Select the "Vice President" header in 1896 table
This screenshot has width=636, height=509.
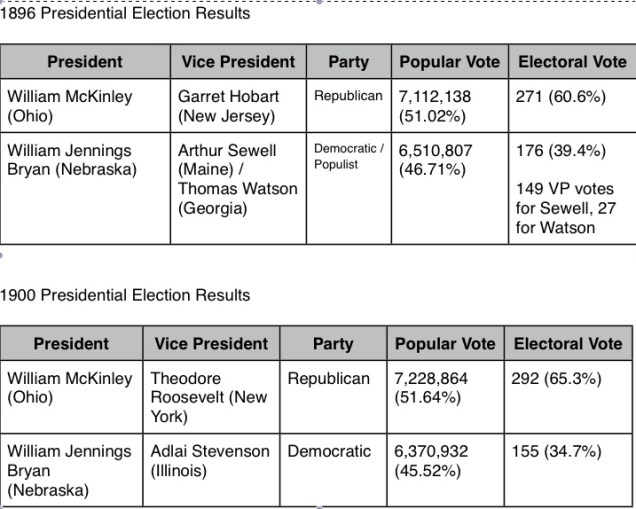(238, 62)
